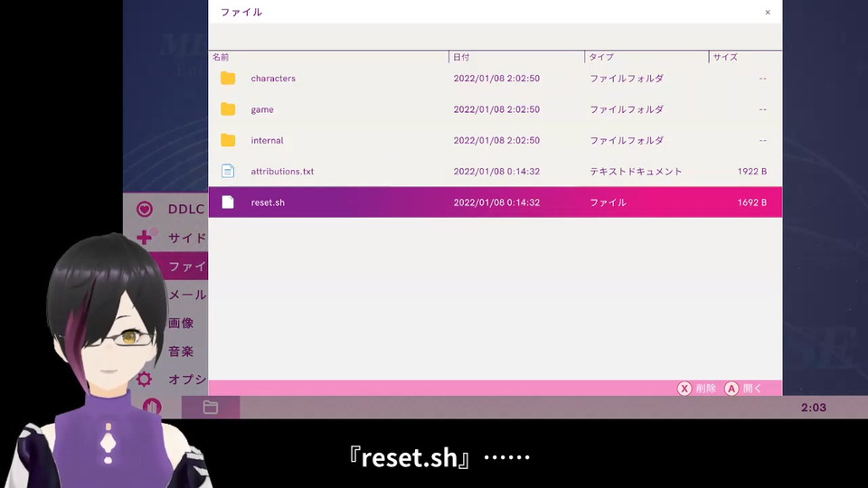The width and height of the screenshot is (868, 488).
Task: Sort by the タイプ column header
Action: [x=601, y=57]
